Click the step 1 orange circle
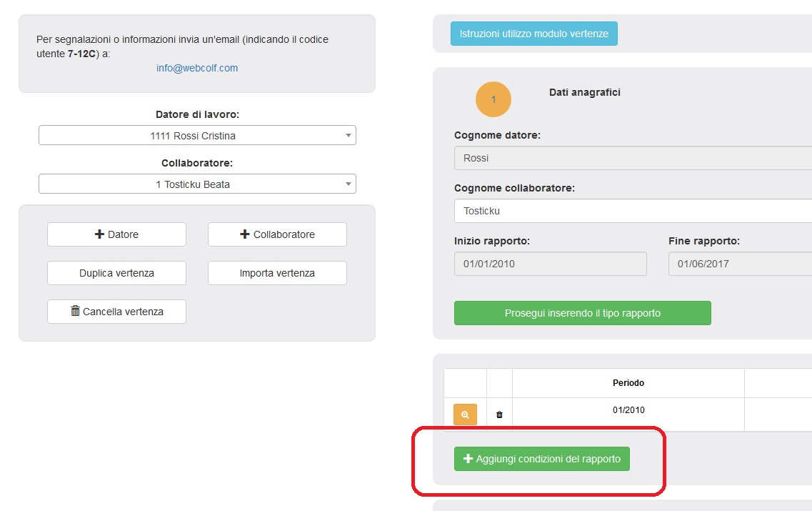This screenshot has width=812, height=511. [x=493, y=99]
